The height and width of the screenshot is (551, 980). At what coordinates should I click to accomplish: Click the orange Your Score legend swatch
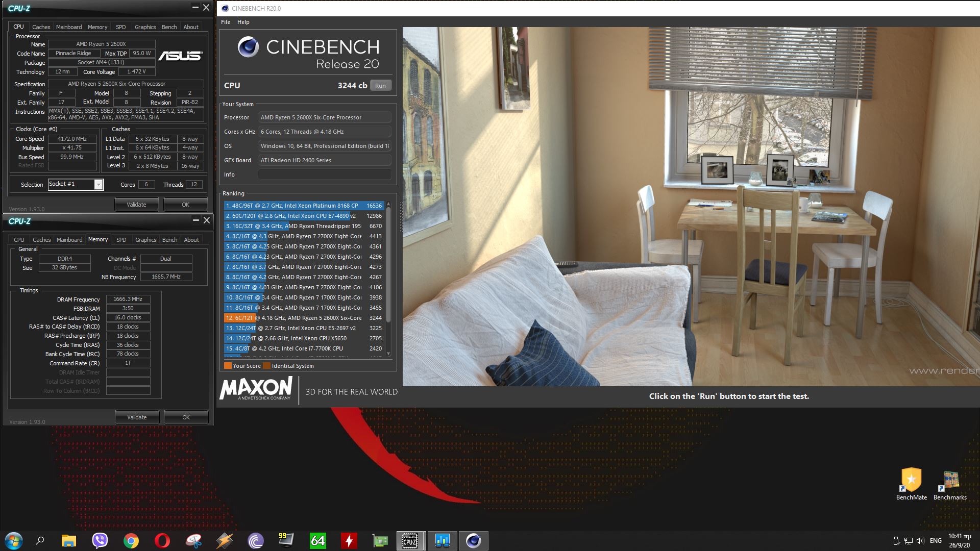click(228, 366)
